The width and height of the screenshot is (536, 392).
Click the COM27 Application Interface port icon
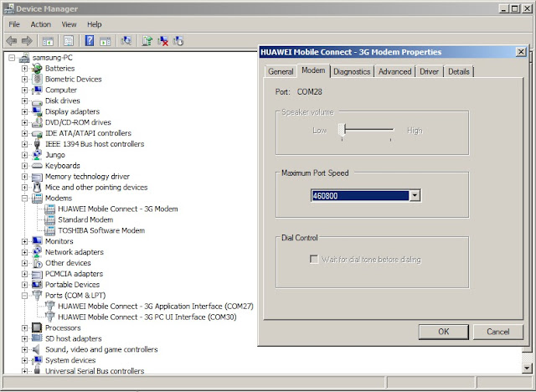[50, 307]
